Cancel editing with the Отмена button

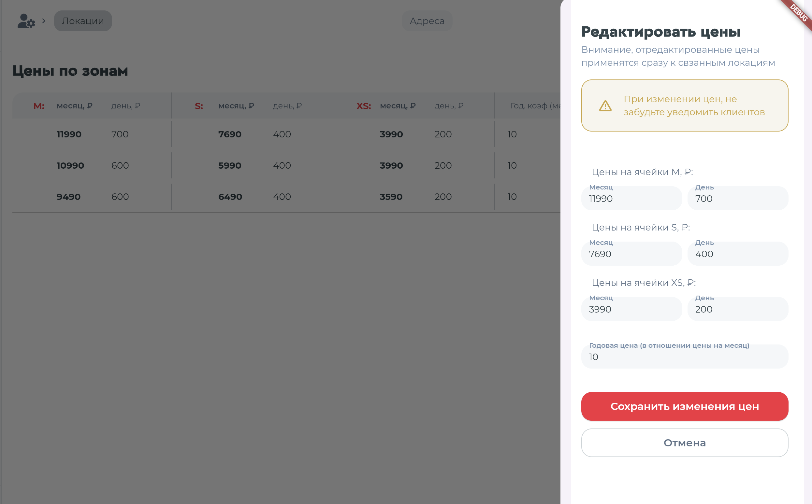tap(685, 443)
